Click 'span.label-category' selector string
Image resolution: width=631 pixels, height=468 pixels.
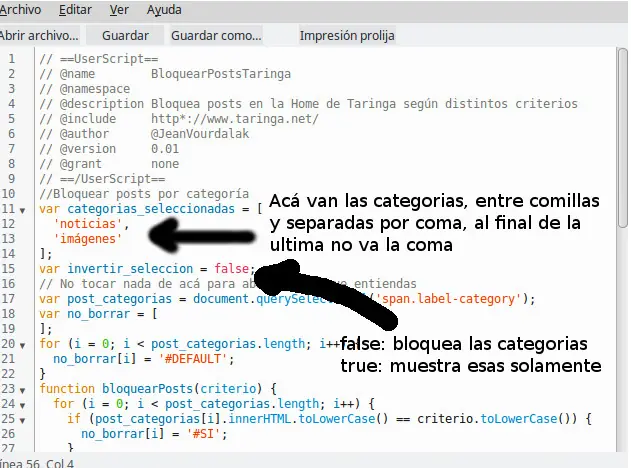pos(448,299)
